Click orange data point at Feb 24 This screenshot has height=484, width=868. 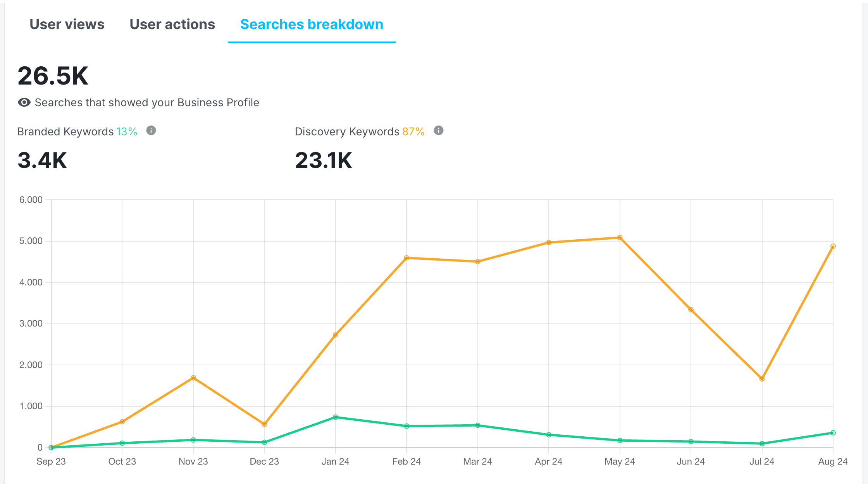(x=406, y=258)
